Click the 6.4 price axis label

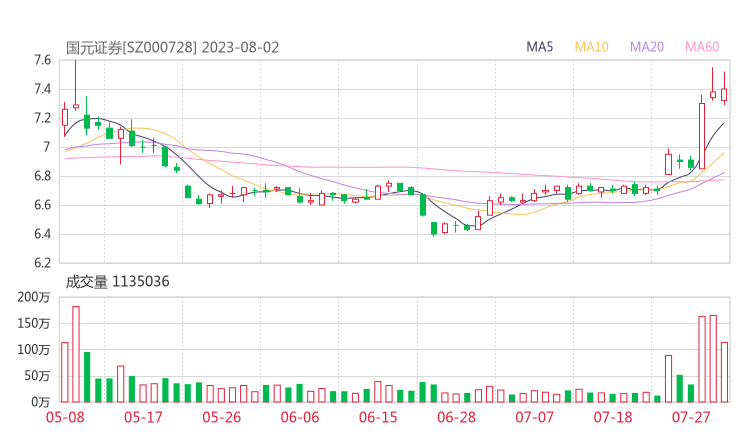[x=42, y=234]
